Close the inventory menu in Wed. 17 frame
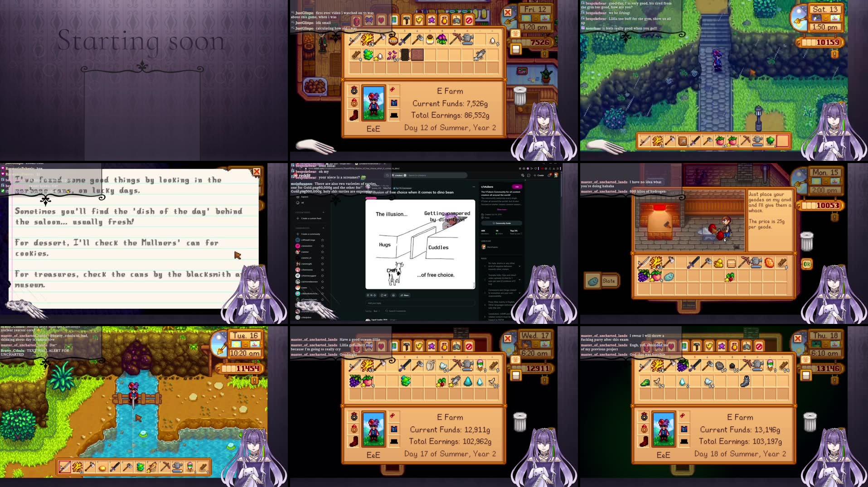This screenshot has height=487, width=868. click(508, 339)
